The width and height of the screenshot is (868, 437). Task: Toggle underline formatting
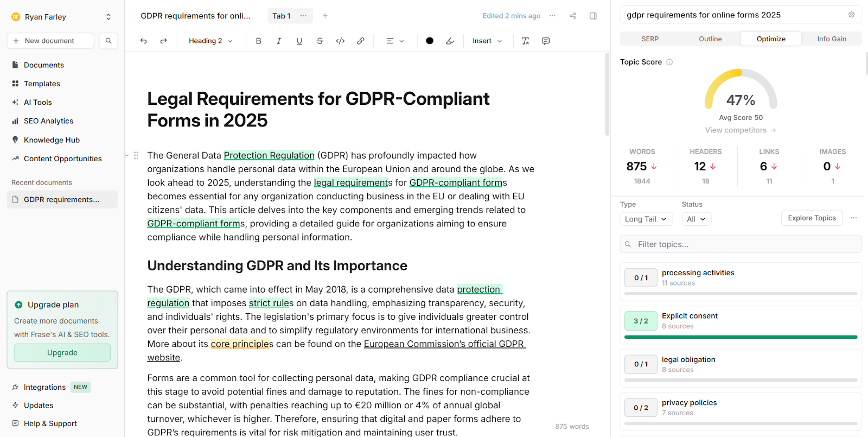click(x=299, y=41)
